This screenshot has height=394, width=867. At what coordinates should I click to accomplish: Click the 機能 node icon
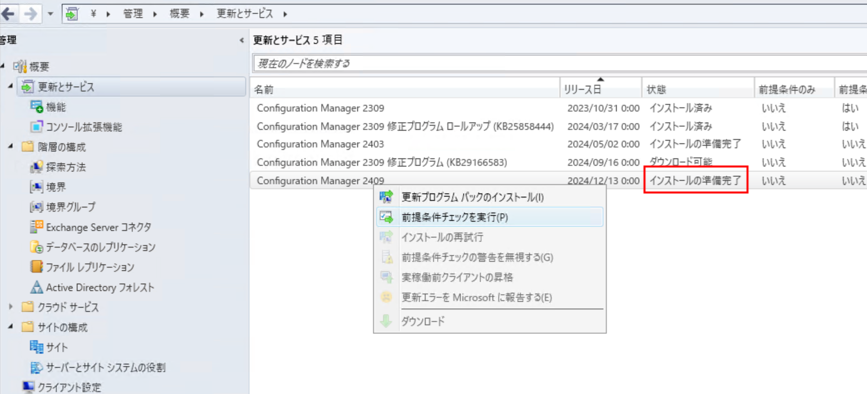pos(36,107)
